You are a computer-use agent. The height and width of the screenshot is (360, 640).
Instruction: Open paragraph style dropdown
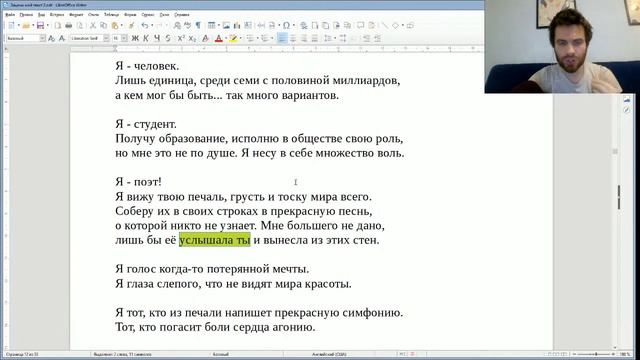coord(42,38)
